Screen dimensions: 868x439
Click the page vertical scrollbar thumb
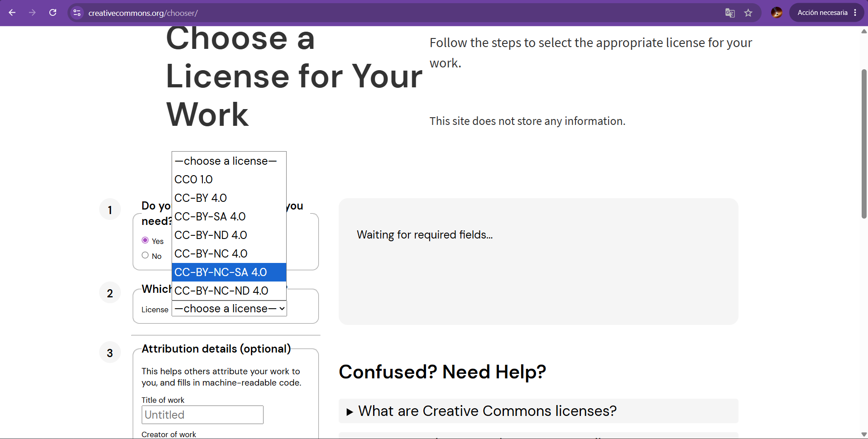pyautogui.click(x=864, y=144)
